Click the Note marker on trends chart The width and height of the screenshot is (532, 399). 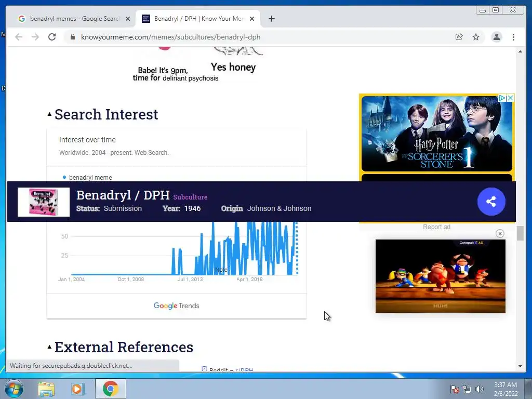pos(221,270)
